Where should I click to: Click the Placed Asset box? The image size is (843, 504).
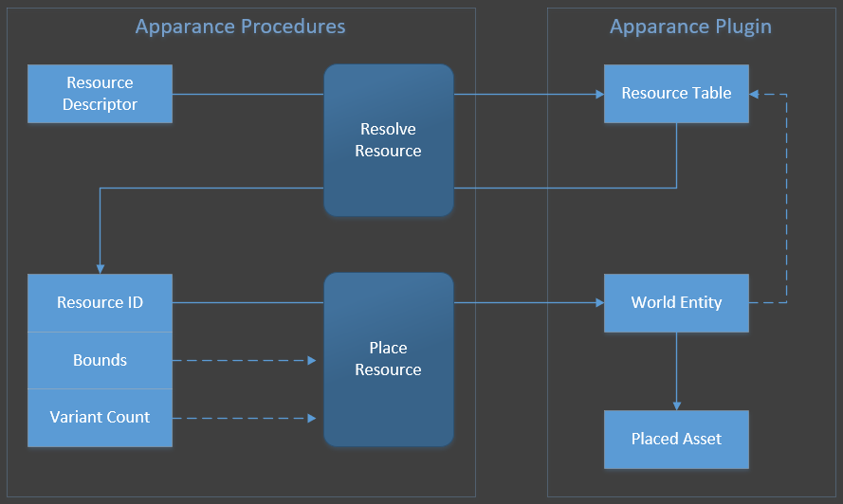[x=676, y=440]
